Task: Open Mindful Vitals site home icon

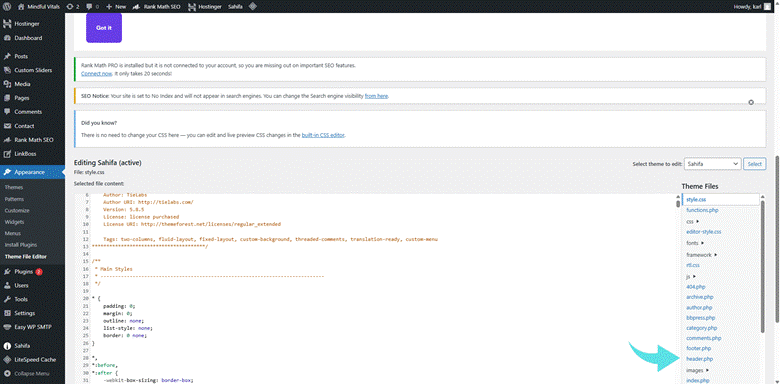Action: [x=20, y=6]
